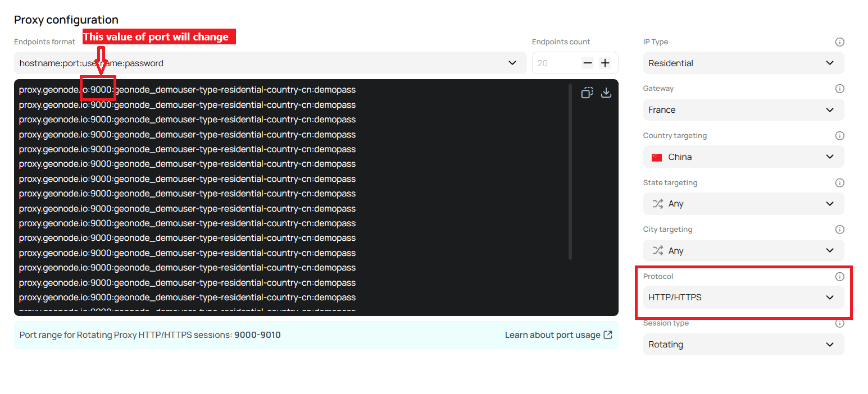The height and width of the screenshot is (394, 868).
Task: Increase Endpoints count with plus button
Action: tap(605, 63)
